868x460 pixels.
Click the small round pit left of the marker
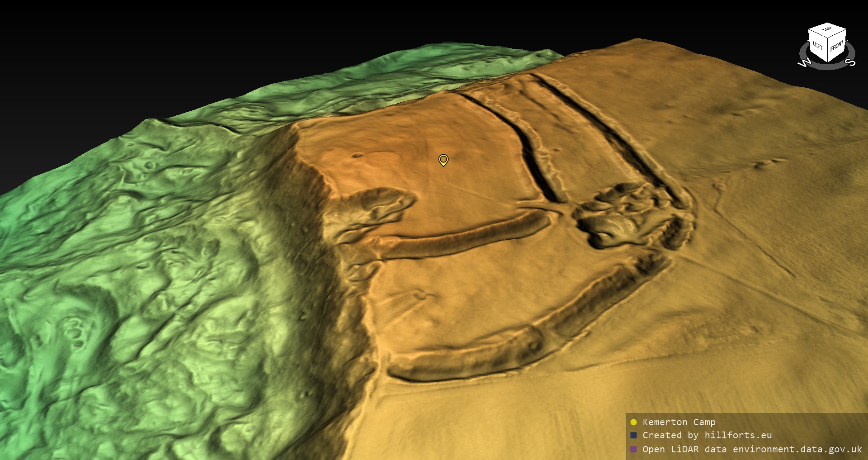point(358,156)
